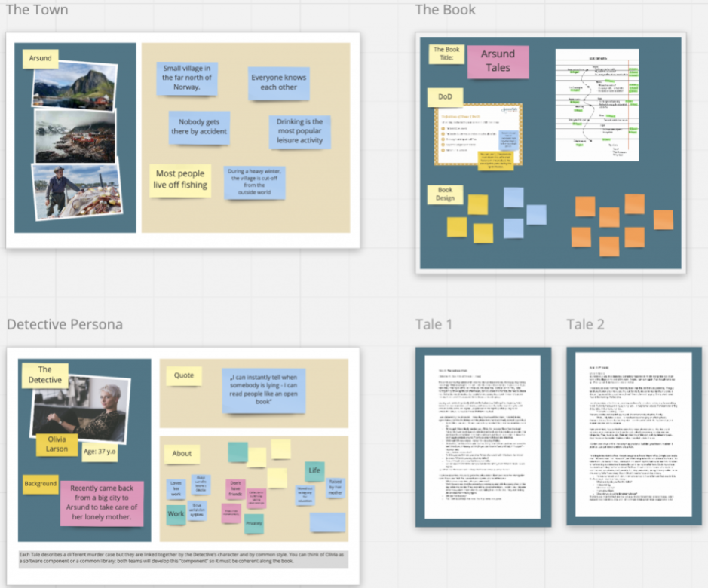Select the "Raised by her mother" blue note
708x588 pixels.
335,487
